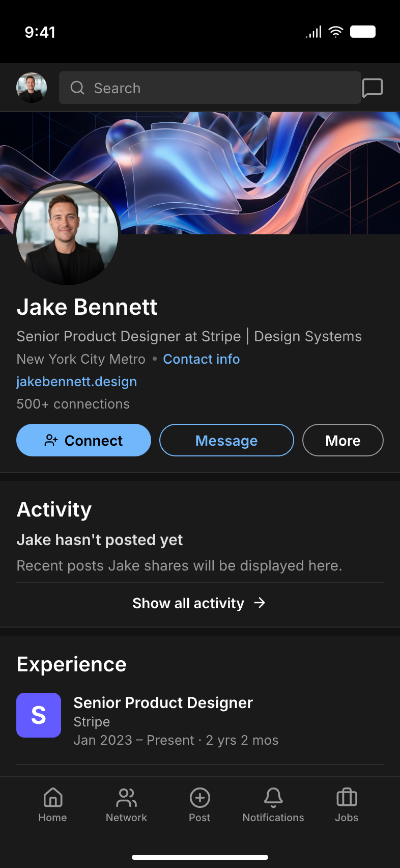
Task: Tap the abstract banner cover image
Action: pyautogui.click(x=265, y=163)
